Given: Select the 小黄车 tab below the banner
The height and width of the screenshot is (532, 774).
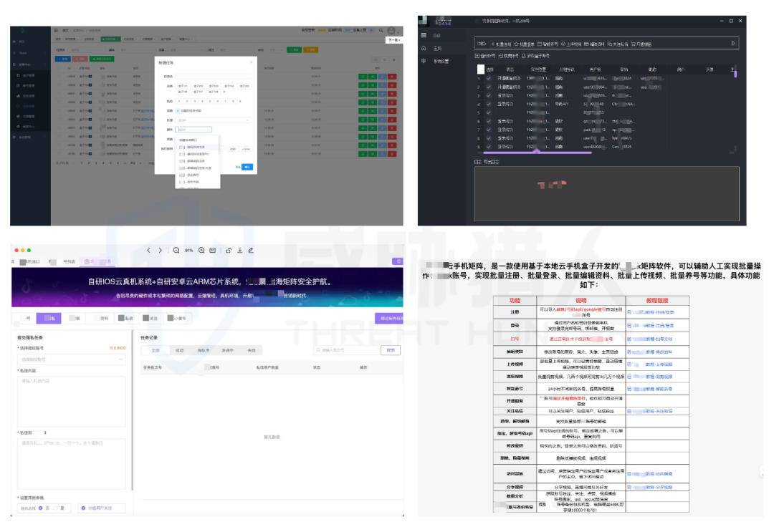Looking at the screenshot, I should (x=177, y=319).
